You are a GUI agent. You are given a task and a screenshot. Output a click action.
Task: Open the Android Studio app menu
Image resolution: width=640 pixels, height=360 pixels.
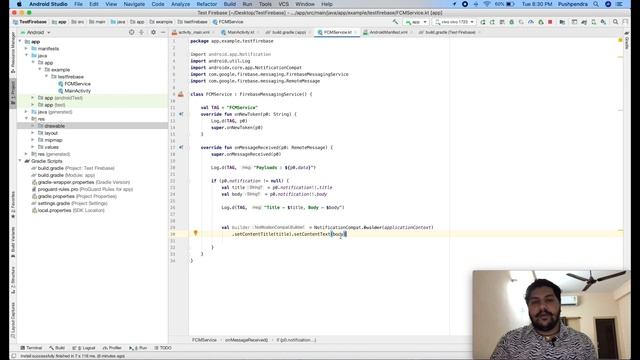(x=48, y=4)
